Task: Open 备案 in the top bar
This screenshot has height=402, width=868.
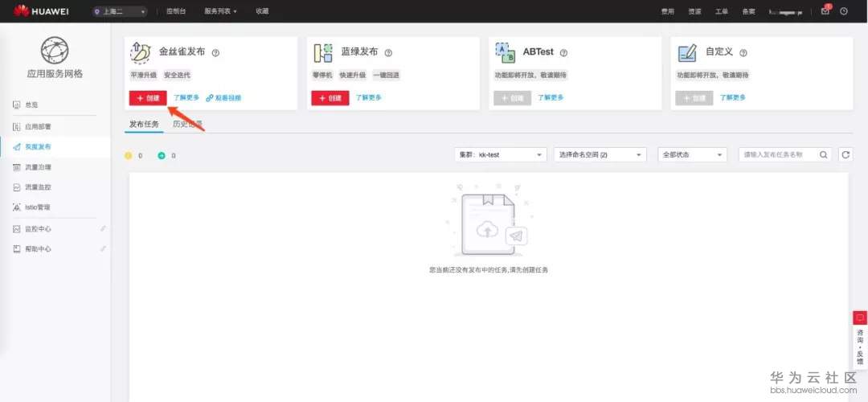Action: pyautogui.click(x=748, y=11)
